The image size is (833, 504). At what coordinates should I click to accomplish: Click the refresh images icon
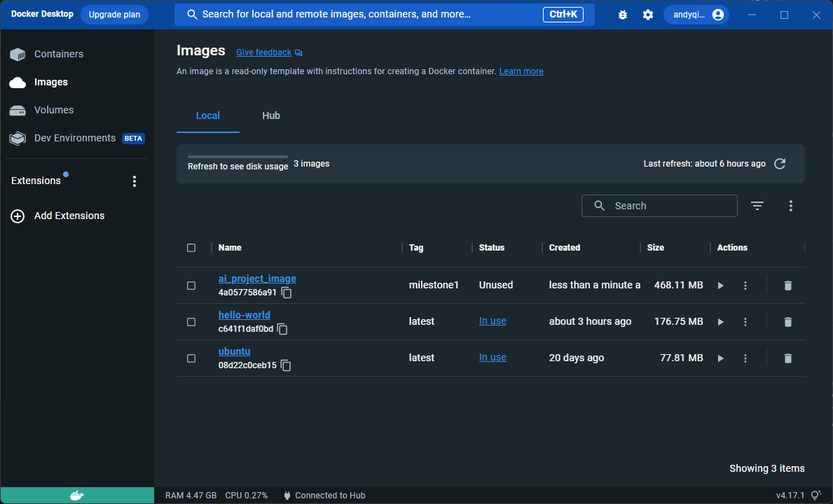coord(780,164)
